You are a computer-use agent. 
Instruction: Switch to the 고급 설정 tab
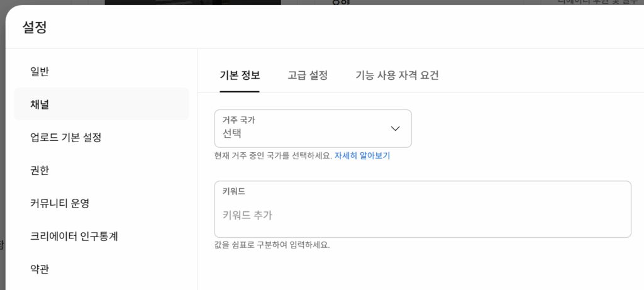(x=308, y=75)
